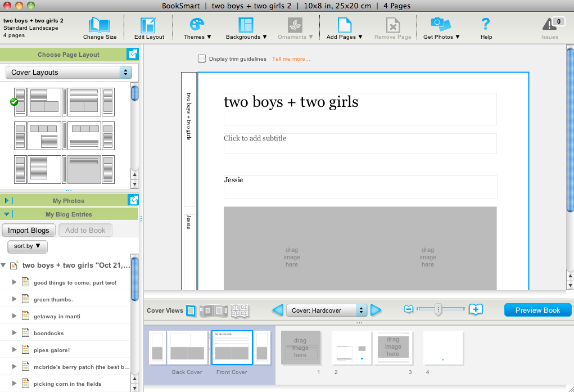Click the Import Blogs button
The image size is (574, 392).
(x=29, y=231)
